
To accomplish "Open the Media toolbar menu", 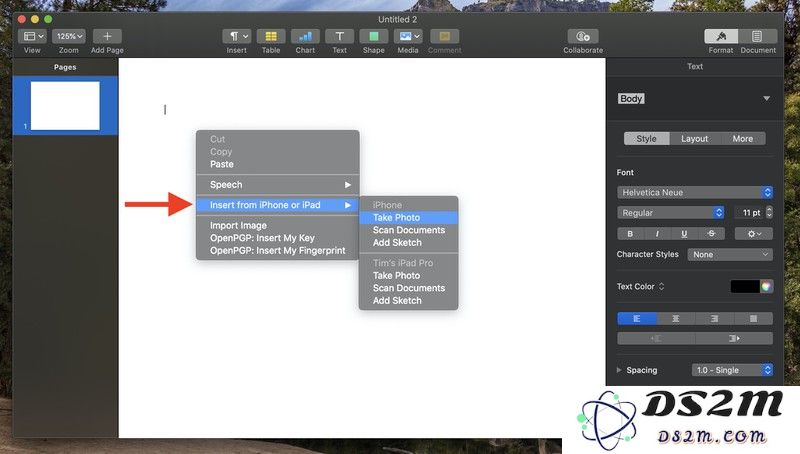I will 408,36.
